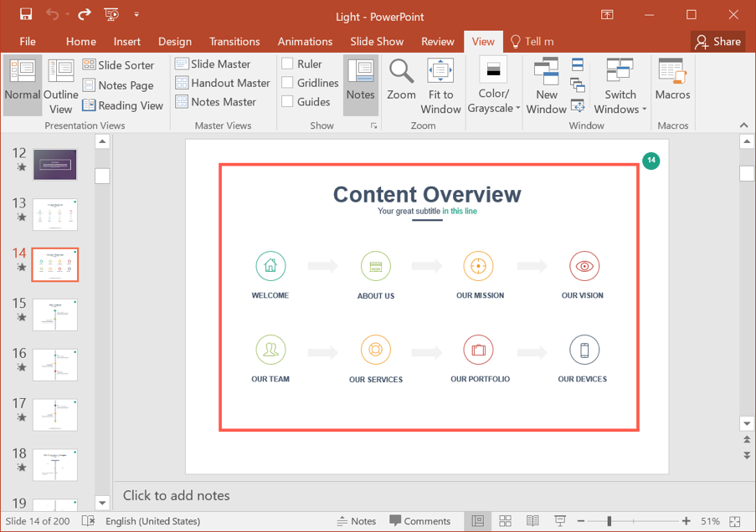This screenshot has height=532, width=756.
Task: Click the Save icon in title bar
Action: tap(25, 14)
